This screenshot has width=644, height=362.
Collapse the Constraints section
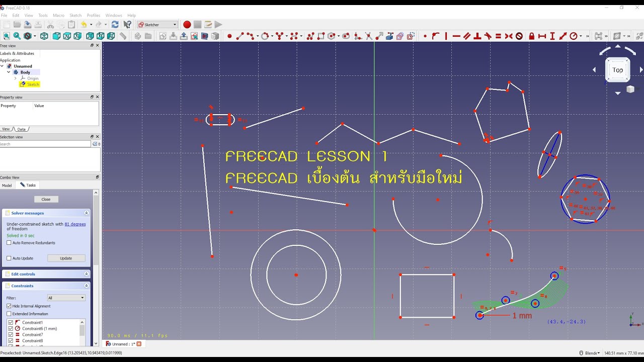coord(87,286)
